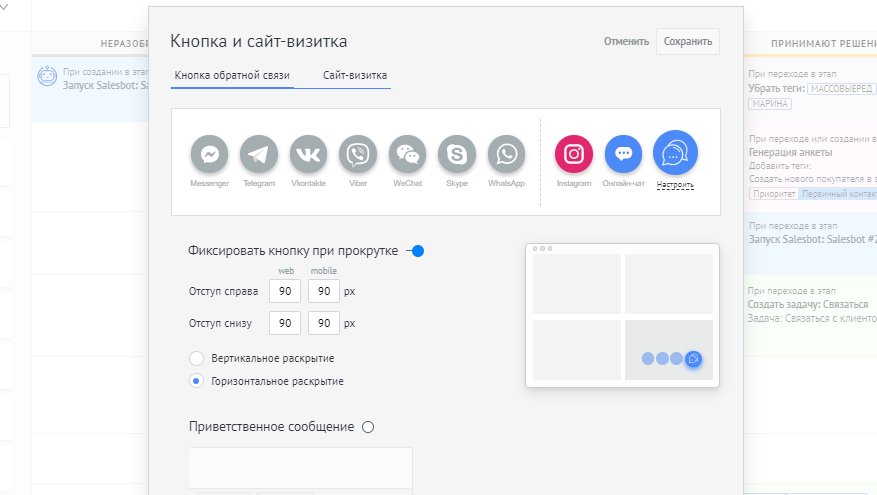Select Вертикальное раскрытие radio button
Viewport: 877px width, 495px height.
click(196, 358)
